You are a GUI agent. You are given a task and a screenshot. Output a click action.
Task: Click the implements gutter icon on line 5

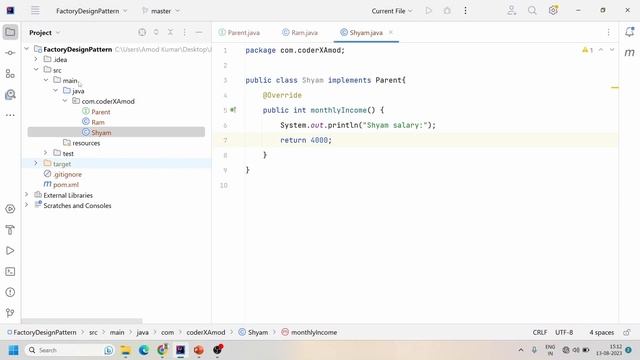(x=233, y=110)
